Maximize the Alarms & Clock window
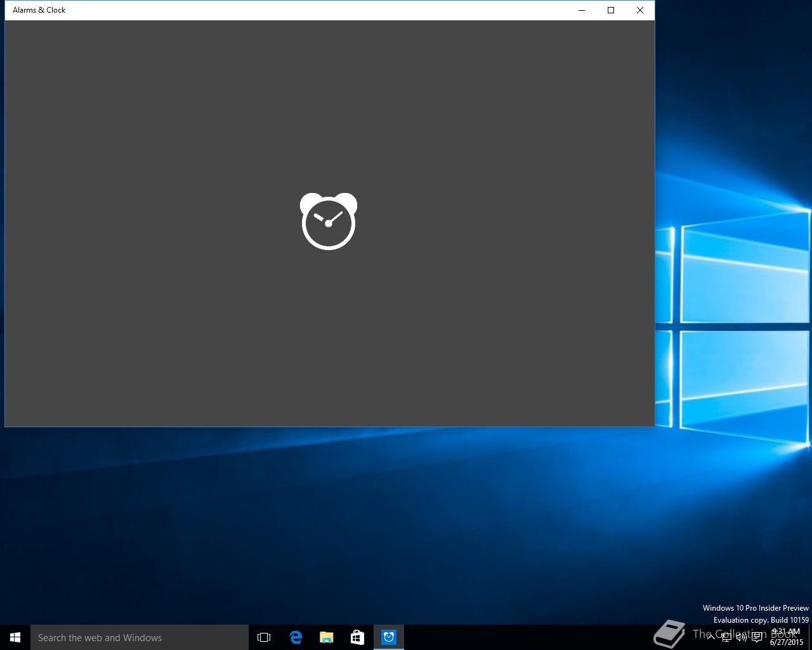Viewport: 812px width, 650px height. pyautogui.click(x=611, y=10)
